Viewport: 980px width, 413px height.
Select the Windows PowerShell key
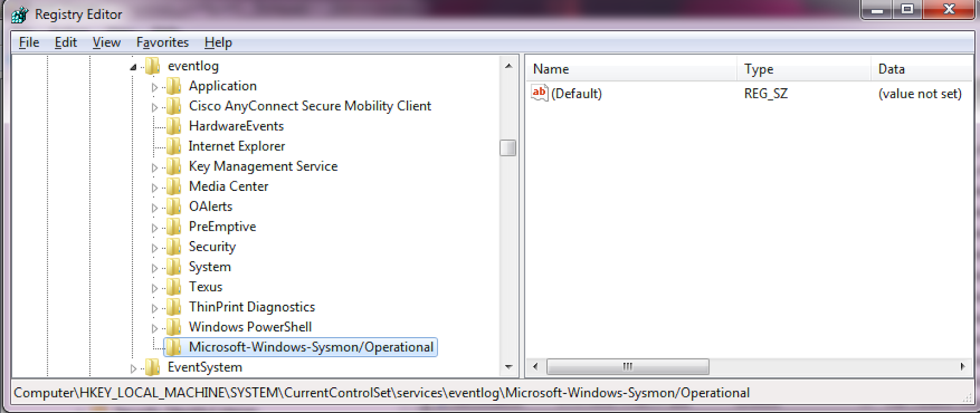click(x=250, y=327)
